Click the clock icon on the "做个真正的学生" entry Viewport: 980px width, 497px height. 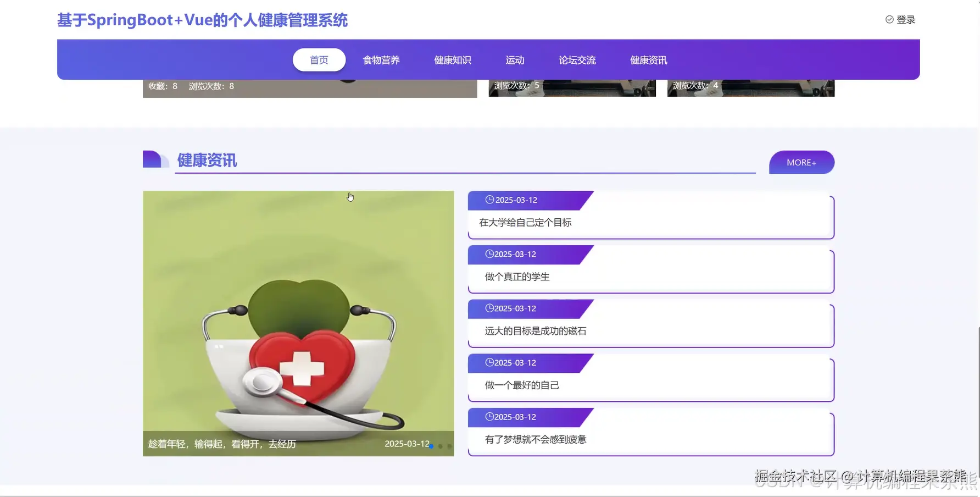pos(489,254)
